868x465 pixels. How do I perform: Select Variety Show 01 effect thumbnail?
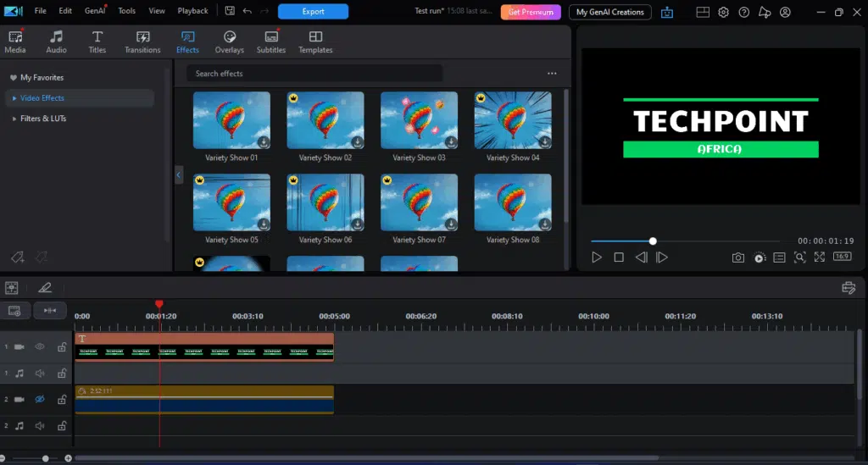tap(231, 120)
